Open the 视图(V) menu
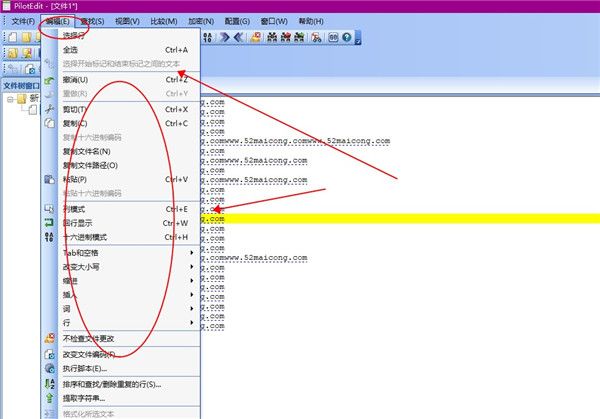This screenshot has height=419, width=600. click(x=127, y=21)
